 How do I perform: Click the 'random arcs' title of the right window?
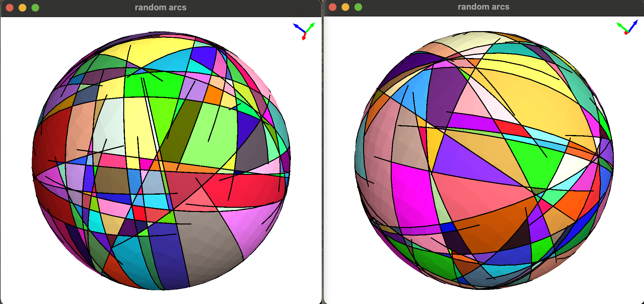pyautogui.click(x=483, y=7)
